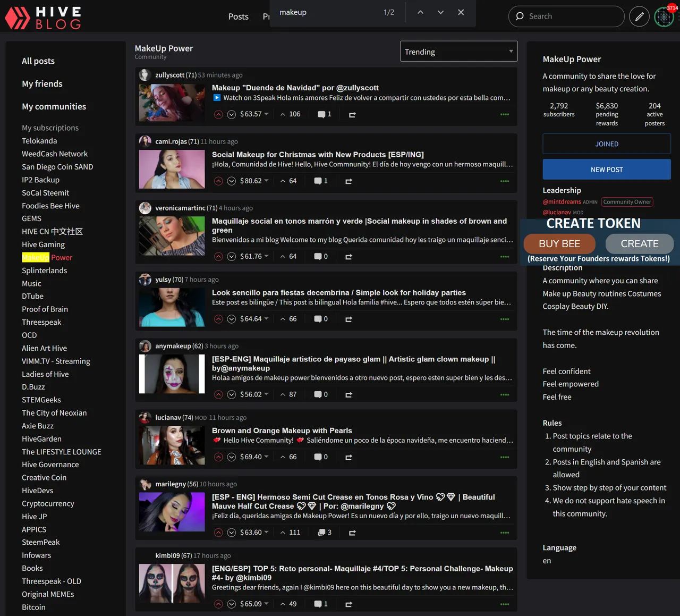Reblog the cami.rojas Christmas makeup post
Screen dimensions: 680x616
point(348,181)
